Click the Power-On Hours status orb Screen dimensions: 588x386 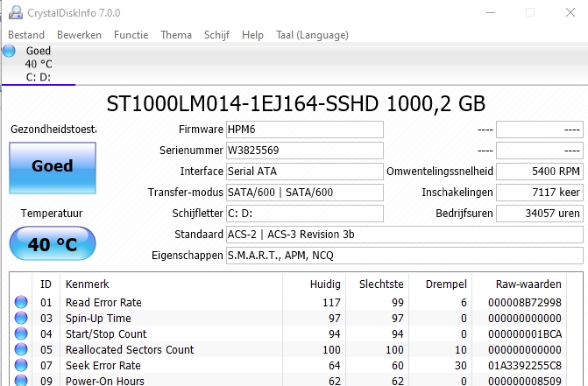coord(21,381)
